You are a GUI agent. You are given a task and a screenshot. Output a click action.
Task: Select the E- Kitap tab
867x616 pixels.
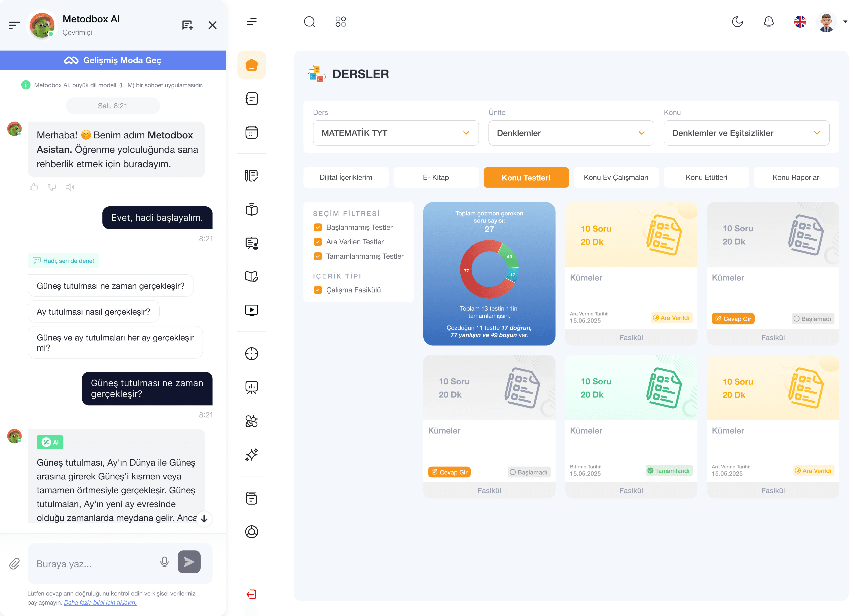point(435,177)
